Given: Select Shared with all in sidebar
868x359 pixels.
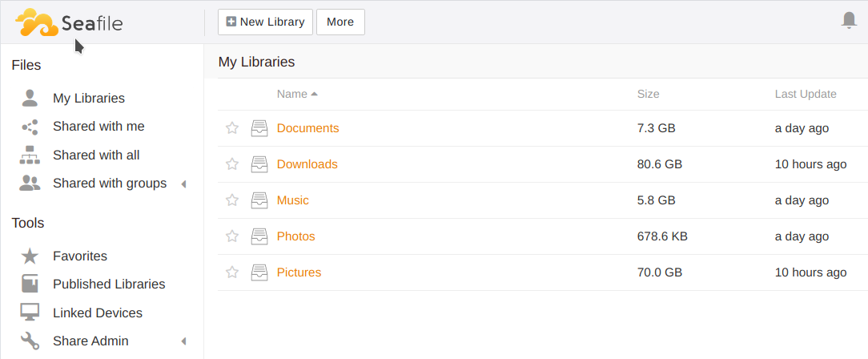Looking at the screenshot, I should click(x=96, y=155).
